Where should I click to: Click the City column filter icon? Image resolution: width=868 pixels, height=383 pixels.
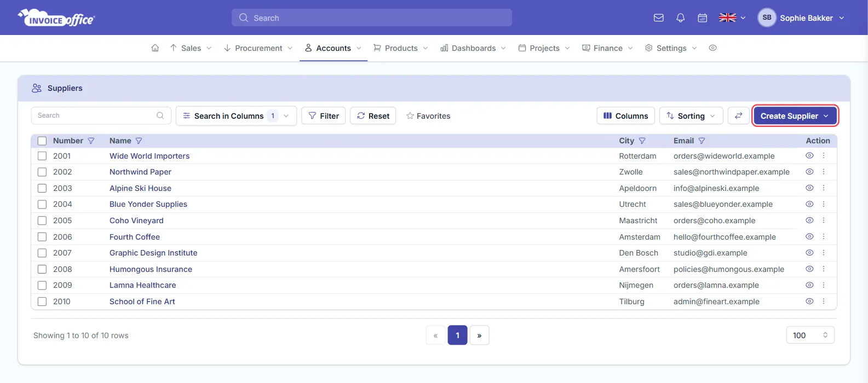[x=642, y=141]
